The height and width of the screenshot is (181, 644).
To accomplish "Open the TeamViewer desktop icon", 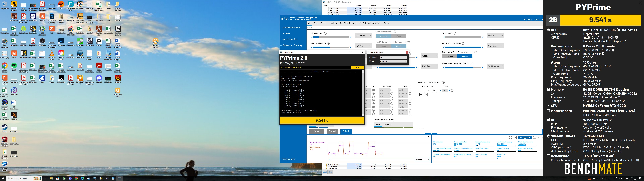I will [33, 17].
